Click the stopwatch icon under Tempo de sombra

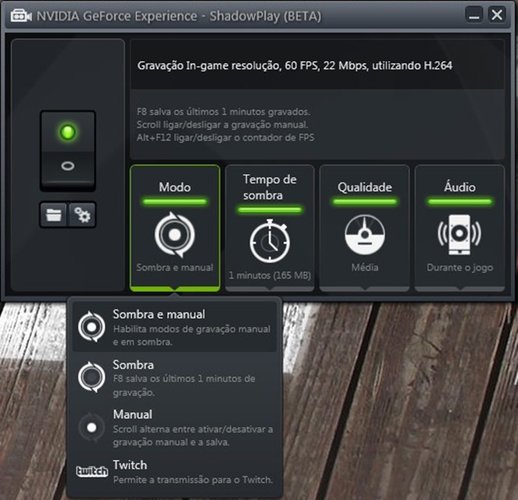coord(270,241)
